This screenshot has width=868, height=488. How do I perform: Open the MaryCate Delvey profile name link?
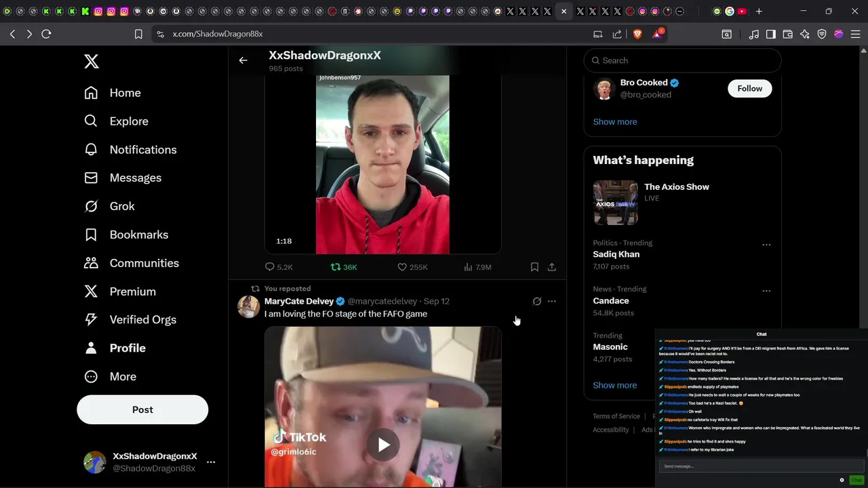[x=299, y=301]
